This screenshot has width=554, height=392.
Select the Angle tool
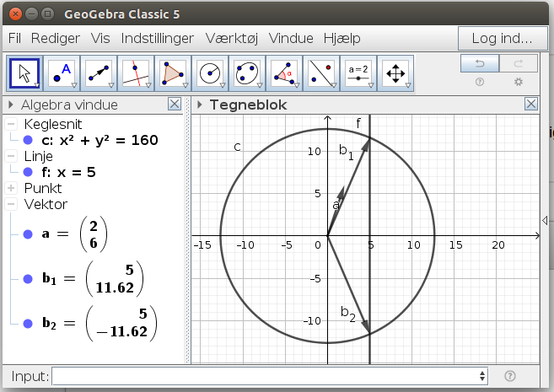284,73
